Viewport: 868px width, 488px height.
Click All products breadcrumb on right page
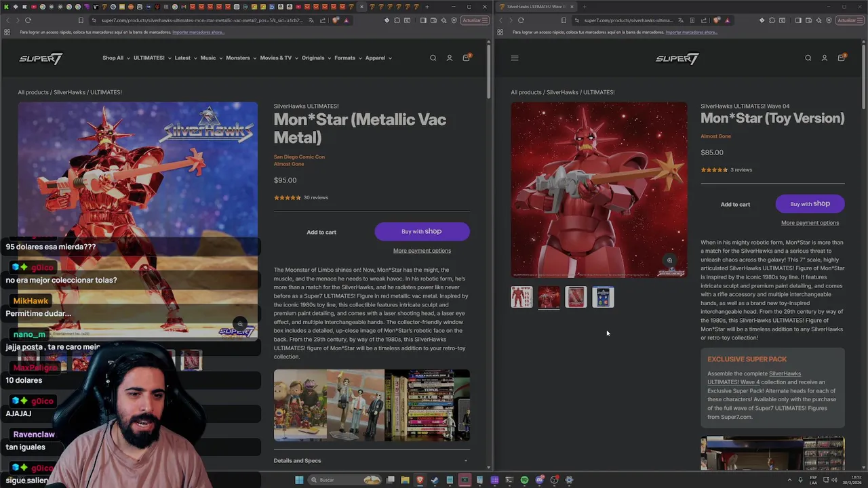click(x=526, y=92)
